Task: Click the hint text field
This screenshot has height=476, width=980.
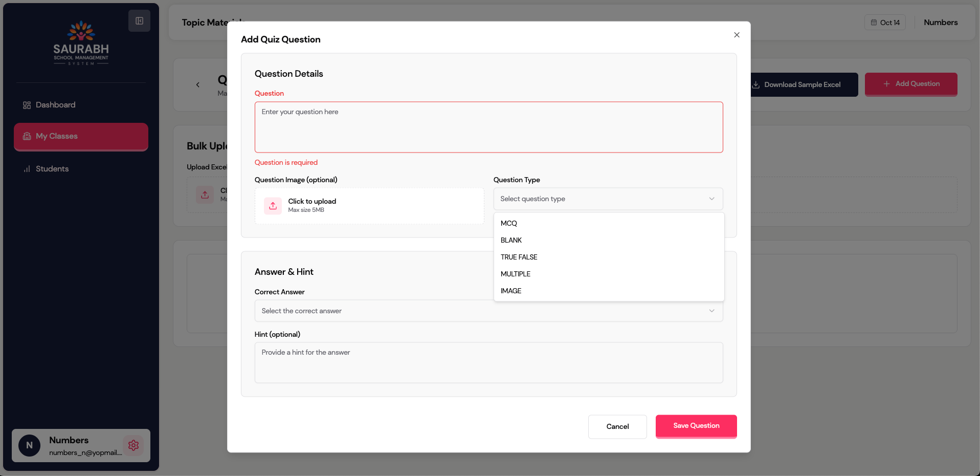Action: coord(488,362)
